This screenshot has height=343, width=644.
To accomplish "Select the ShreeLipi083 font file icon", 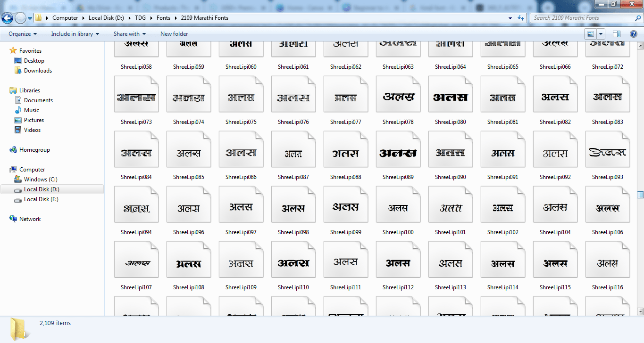I will pyautogui.click(x=608, y=94).
